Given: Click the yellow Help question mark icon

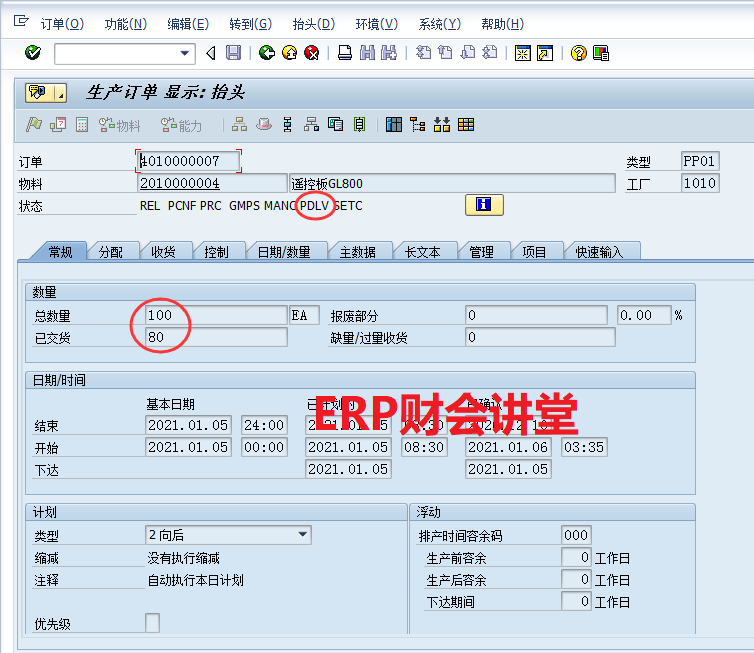Looking at the screenshot, I should (578, 53).
